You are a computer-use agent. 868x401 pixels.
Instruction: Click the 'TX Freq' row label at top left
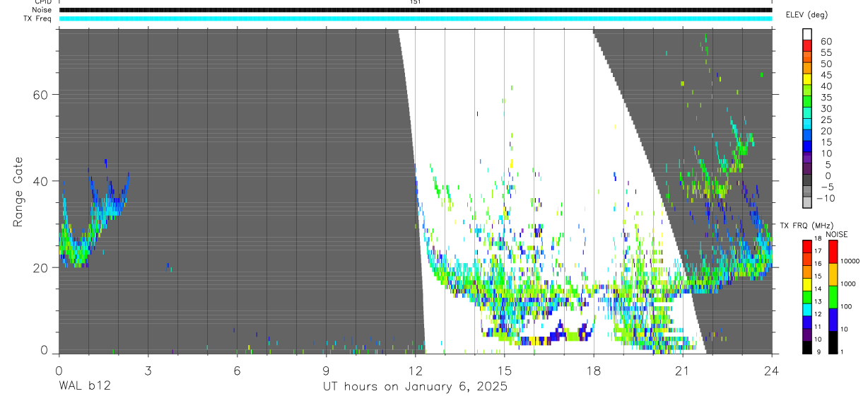click(x=39, y=18)
